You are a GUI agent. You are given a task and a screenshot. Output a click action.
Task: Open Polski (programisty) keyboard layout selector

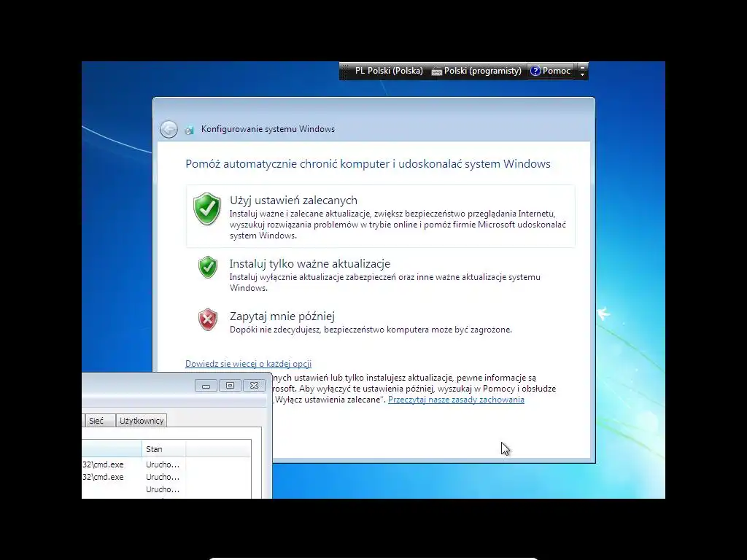point(477,71)
